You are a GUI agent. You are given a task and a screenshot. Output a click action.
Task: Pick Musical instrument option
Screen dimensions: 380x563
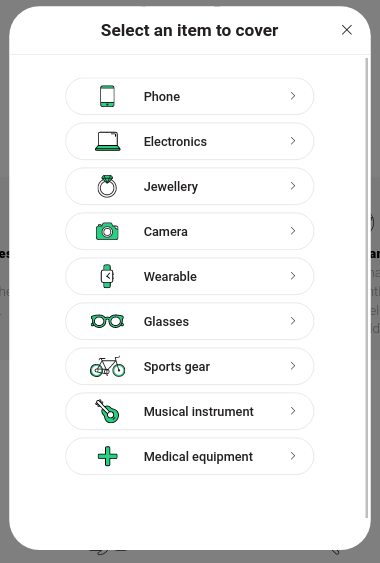point(190,411)
